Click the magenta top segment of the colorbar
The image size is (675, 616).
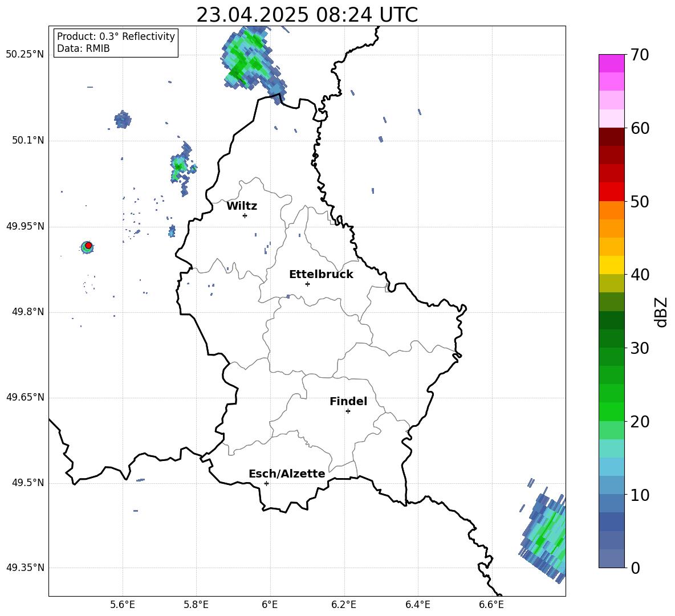pyautogui.click(x=612, y=63)
